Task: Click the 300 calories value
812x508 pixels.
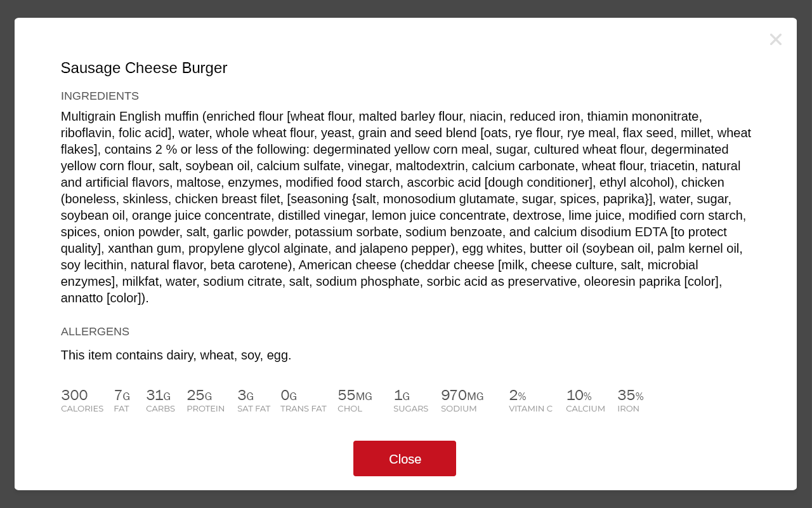Action: [x=74, y=395]
